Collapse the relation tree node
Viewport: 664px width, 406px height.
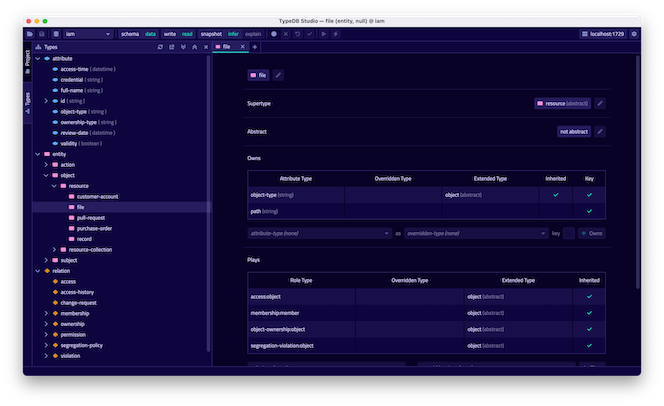coord(38,271)
